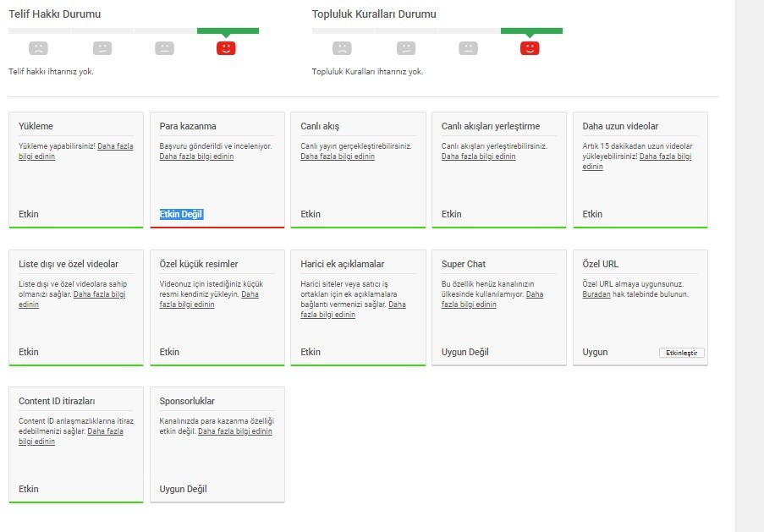Image resolution: width=764 pixels, height=532 pixels.
Task: Open the learn more link in Canlı akışları yerleştirme
Action: click(x=479, y=156)
